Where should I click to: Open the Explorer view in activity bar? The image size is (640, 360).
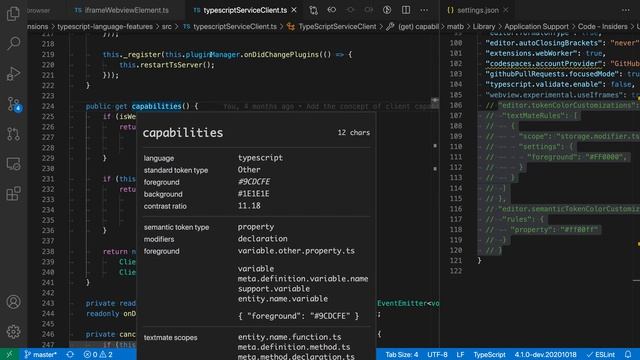coord(13,13)
